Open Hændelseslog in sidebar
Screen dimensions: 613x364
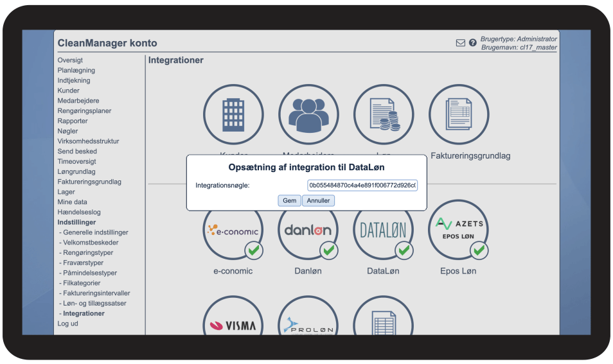(79, 212)
